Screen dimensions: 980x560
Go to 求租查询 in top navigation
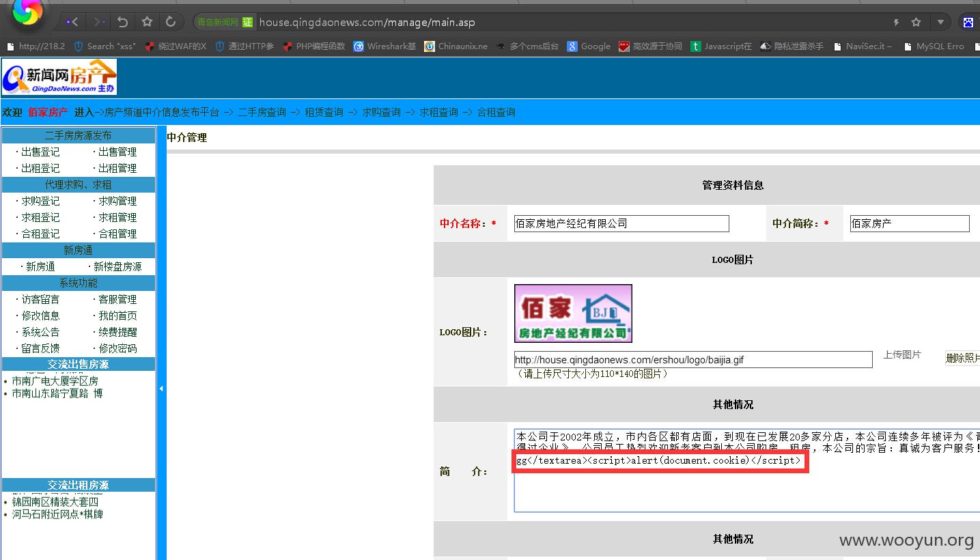point(438,112)
